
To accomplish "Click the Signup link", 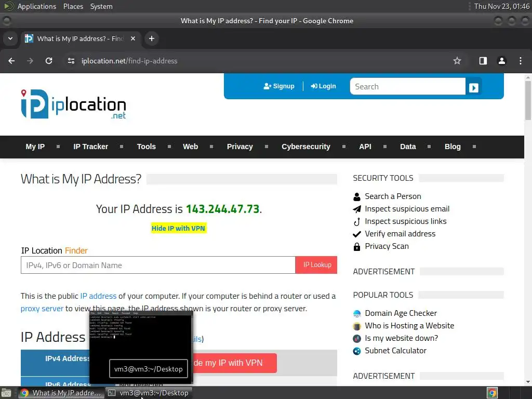I will pyautogui.click(x=279, y=86).
